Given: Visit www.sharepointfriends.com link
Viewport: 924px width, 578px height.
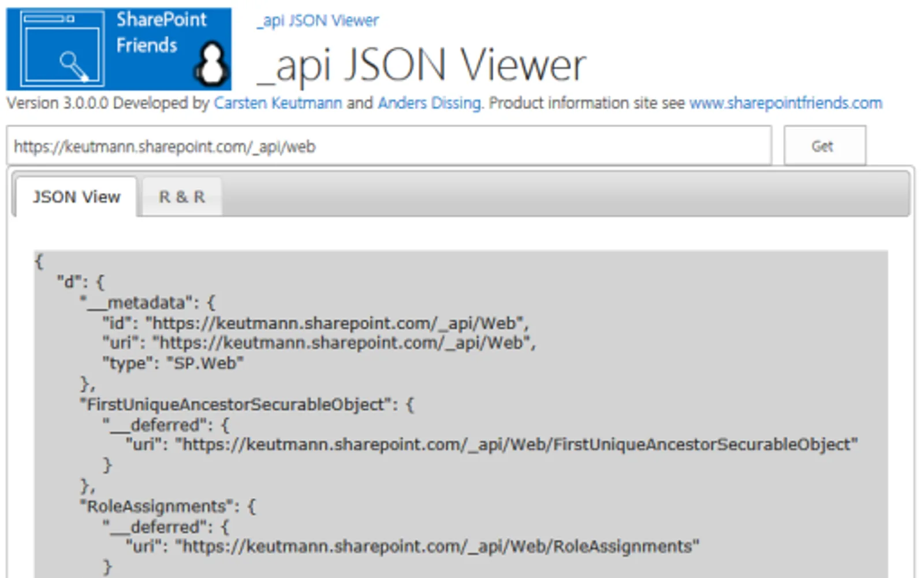Looking at the screenshot, I should (x=786, y=103).
